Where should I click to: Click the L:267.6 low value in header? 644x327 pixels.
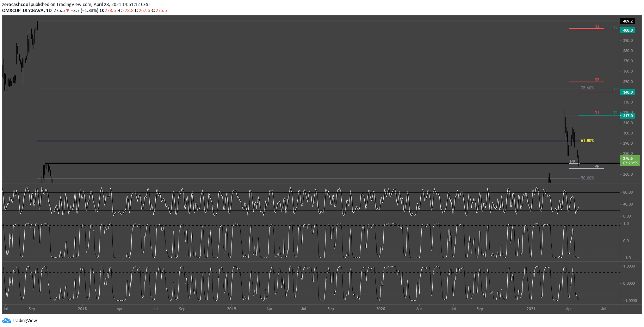[142, 11]
